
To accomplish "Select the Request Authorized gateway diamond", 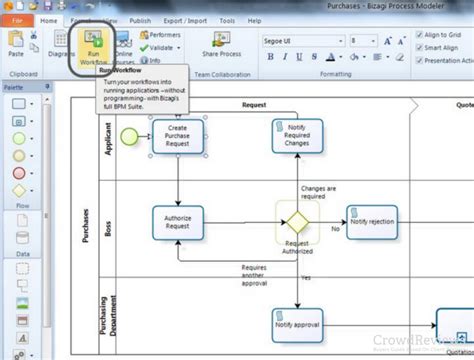I will click(298, 222).
